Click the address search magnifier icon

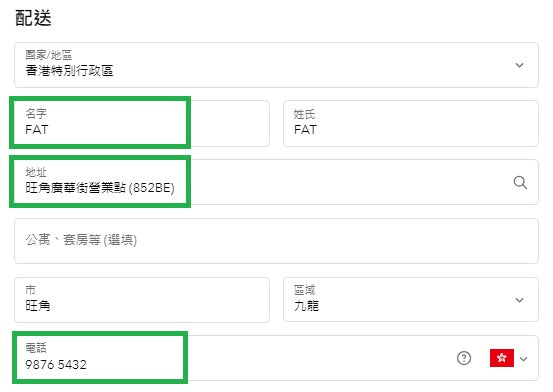coord(520,182)
